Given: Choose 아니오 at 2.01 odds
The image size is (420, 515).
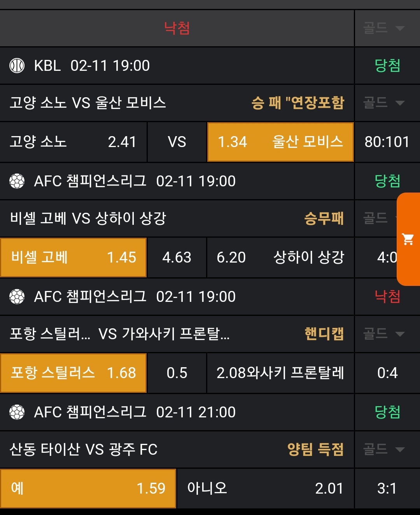Looking at the screenshot, I should 265,488.
